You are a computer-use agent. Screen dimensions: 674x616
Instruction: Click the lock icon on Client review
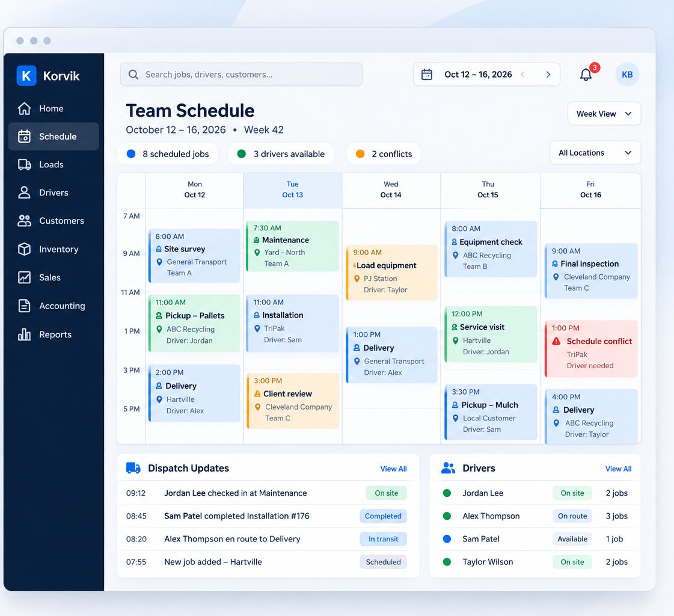257,393
